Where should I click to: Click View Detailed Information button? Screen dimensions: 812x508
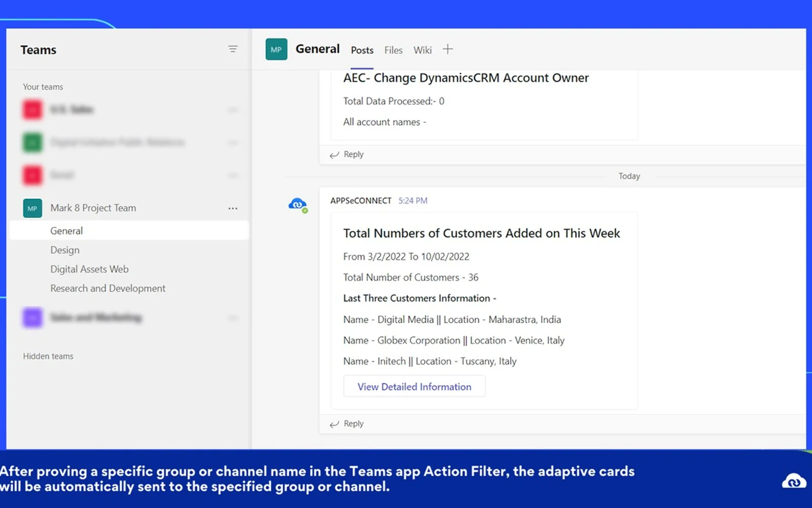click(414, 387)
